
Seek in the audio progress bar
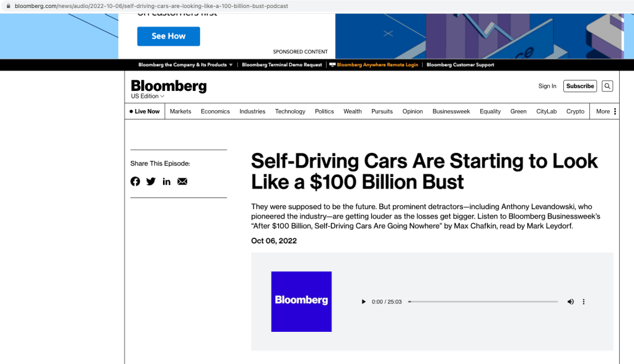(483, 302)
